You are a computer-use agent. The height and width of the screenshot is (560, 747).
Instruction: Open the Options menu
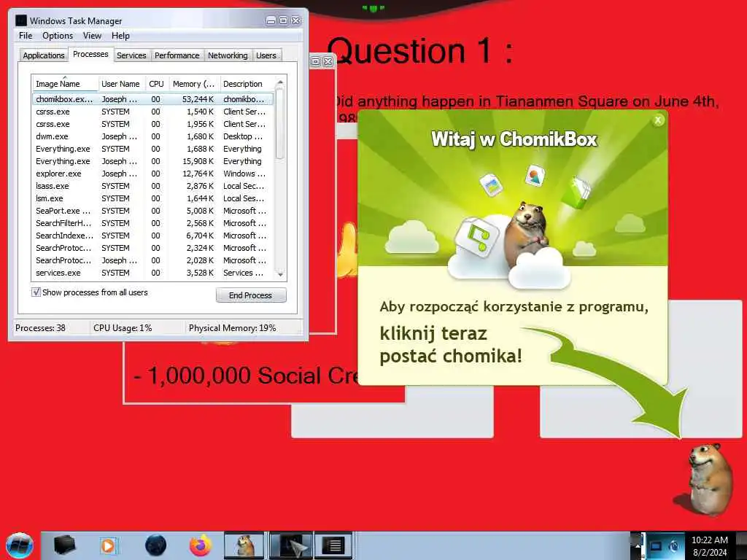(58, 36)
